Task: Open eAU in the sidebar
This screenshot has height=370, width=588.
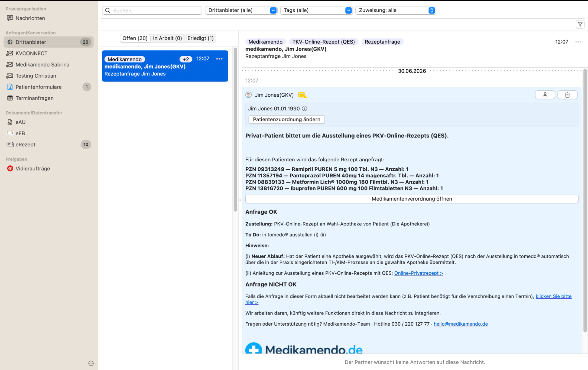Action: pos(48,122)
